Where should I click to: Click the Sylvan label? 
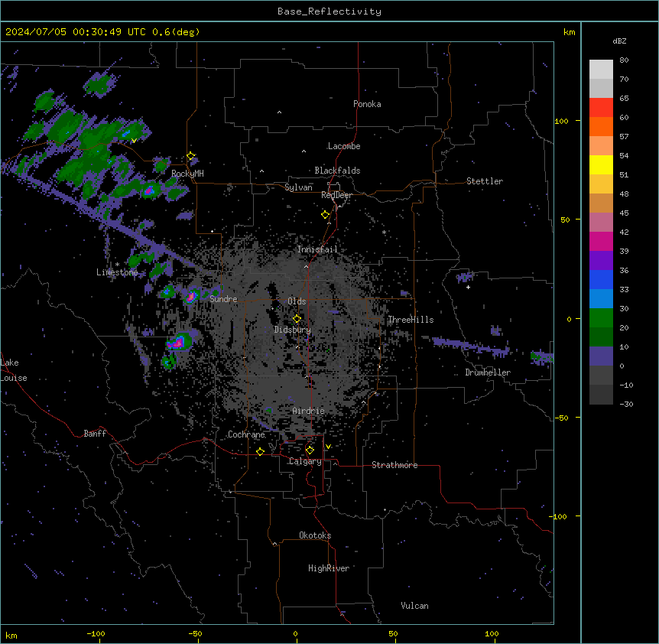[298, 187]
